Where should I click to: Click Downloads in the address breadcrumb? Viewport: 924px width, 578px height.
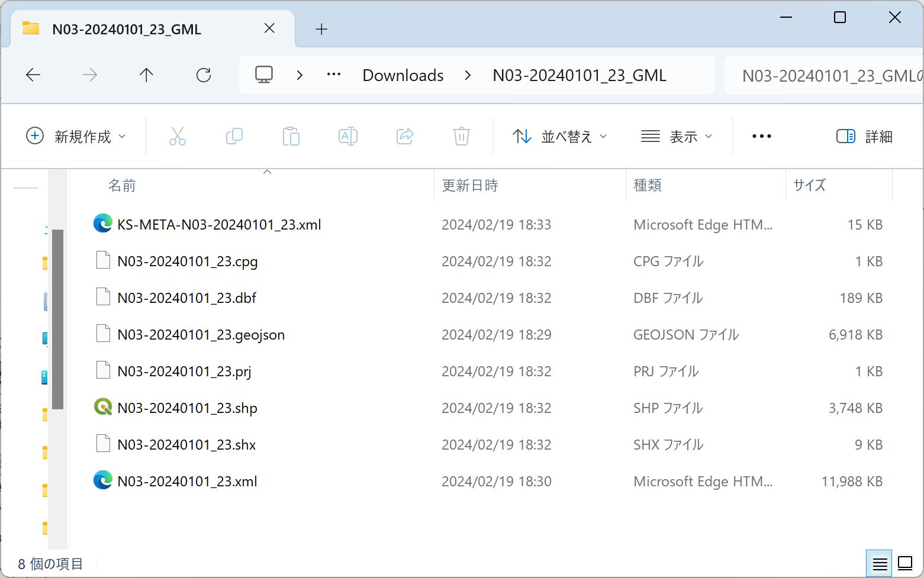pos(403,75)
